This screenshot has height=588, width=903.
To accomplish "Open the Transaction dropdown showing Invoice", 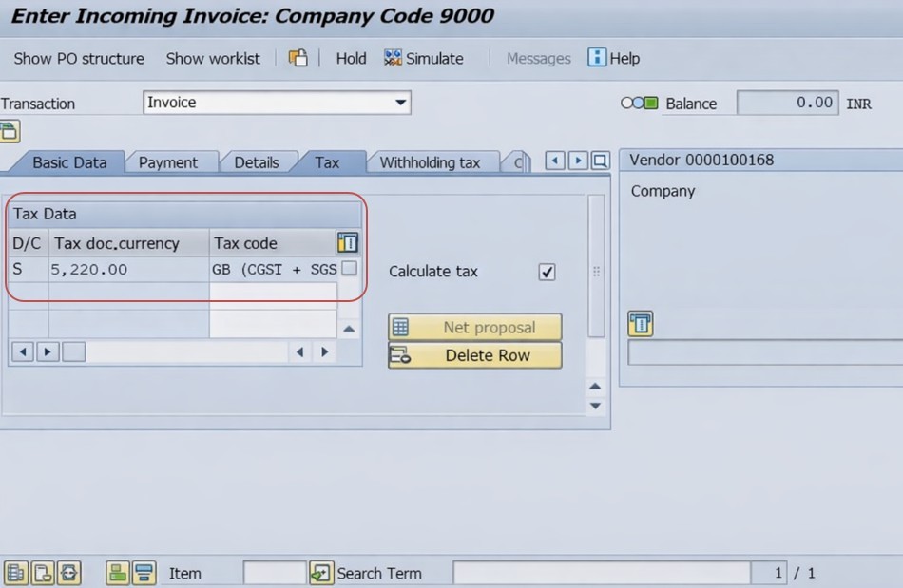I will pyautogui.click(x=400, y=103).
